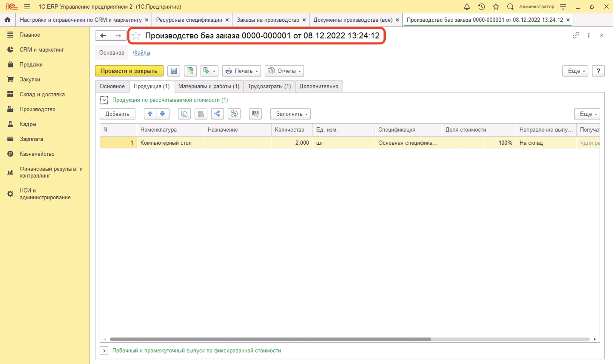
Task: Open the 'Заполнить' dropdown
Action: 291,114
